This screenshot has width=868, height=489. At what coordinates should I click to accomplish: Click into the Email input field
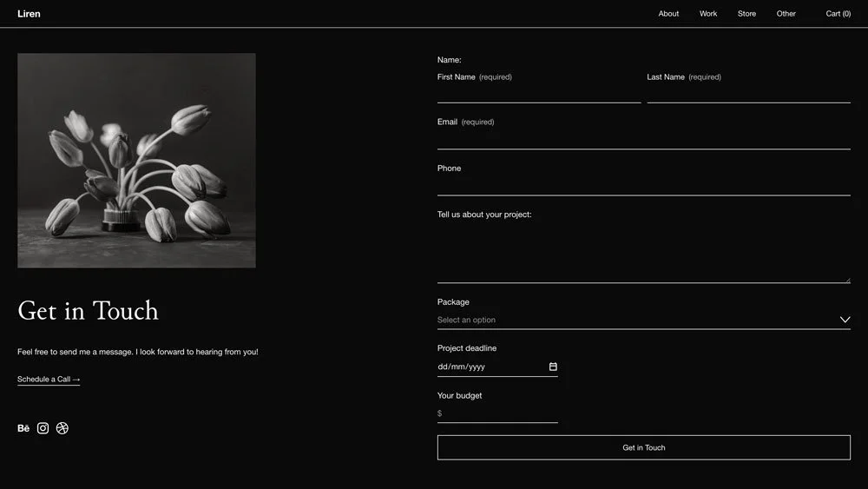[x=644, y=140]
